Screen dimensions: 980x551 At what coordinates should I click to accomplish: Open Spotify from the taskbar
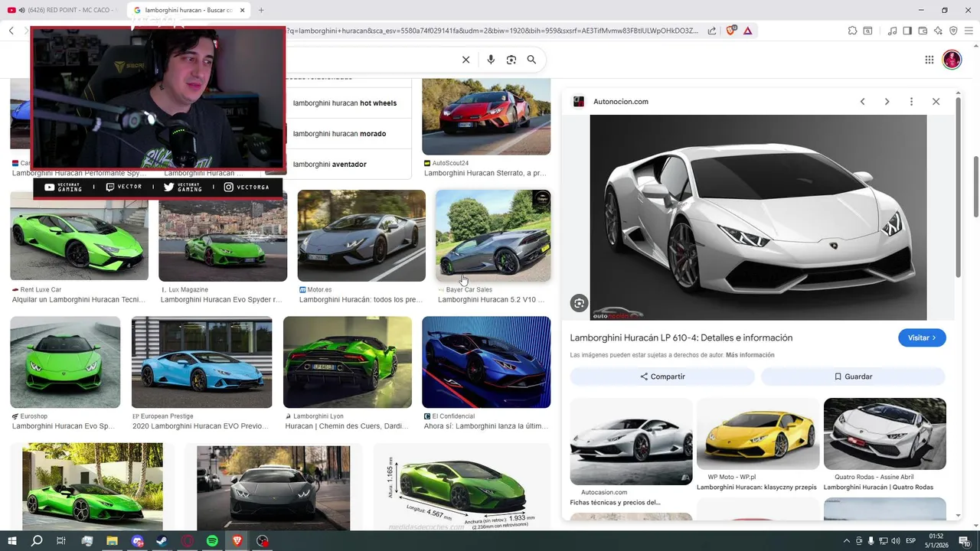tap(212, 541)
